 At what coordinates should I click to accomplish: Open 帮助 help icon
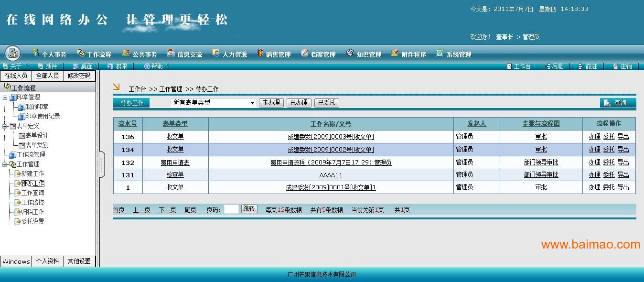coord(147,66)
